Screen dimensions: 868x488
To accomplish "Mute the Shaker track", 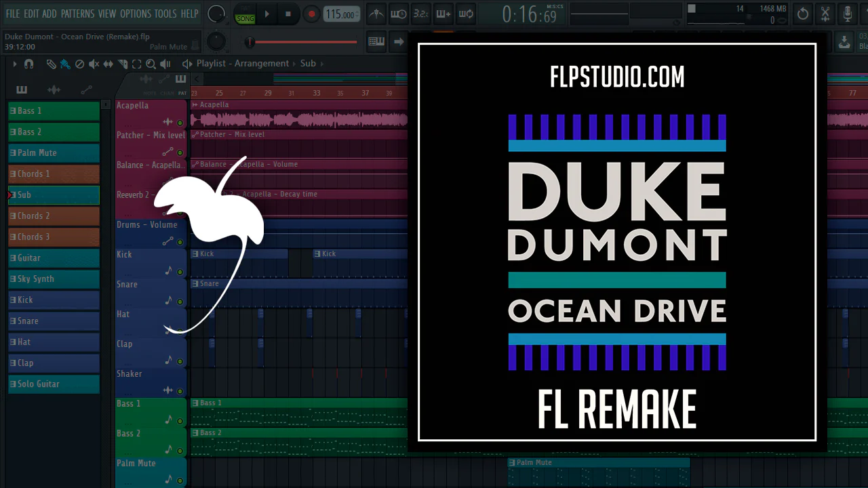I will pos(180,392).
